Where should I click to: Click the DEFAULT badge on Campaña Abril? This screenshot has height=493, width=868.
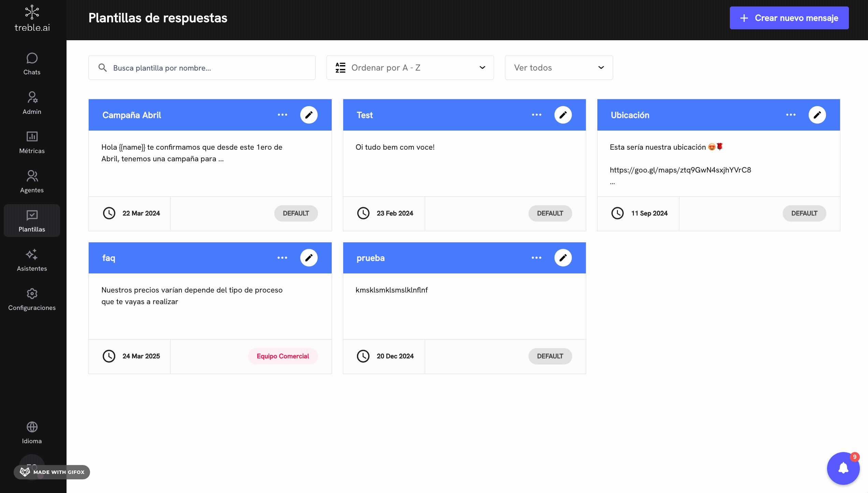[296, 213]
